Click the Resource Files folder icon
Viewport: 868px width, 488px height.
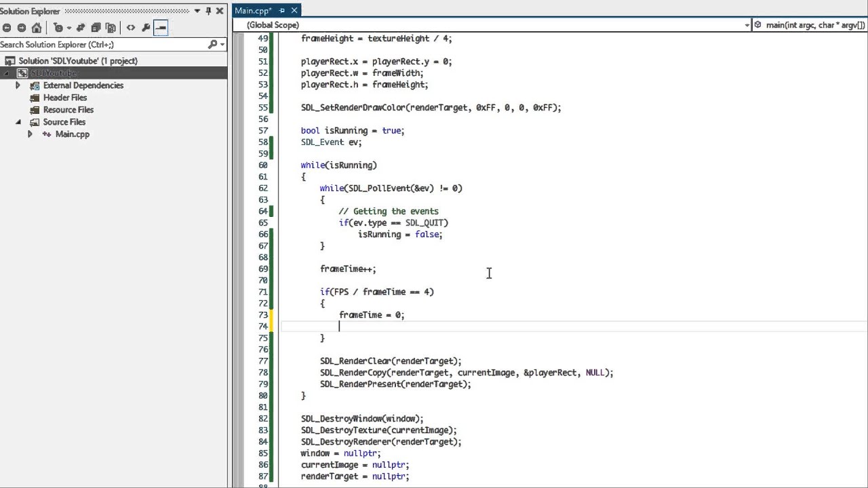point(35,110)
